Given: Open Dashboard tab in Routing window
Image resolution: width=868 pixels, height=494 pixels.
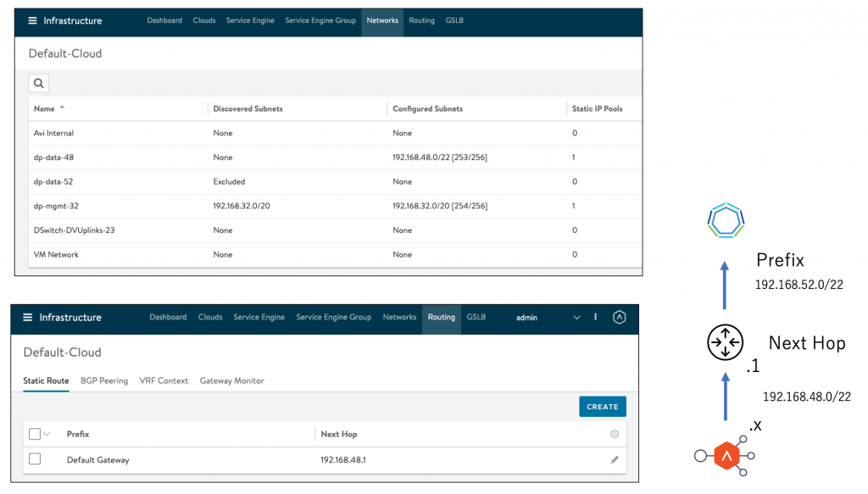Looking at the screenshot, I should click(168, 317).
